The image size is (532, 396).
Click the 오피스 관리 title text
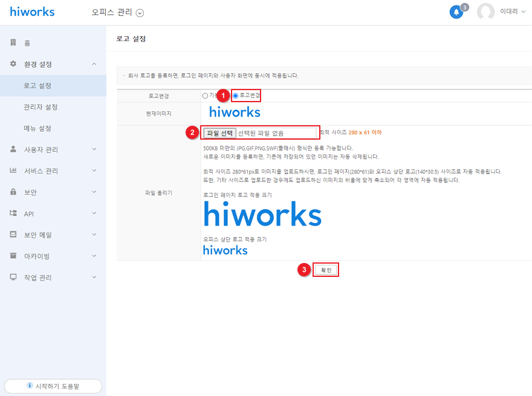click(112, 12)
